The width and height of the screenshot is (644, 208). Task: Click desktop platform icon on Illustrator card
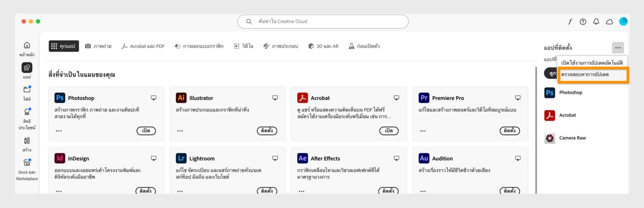(275, 98)
